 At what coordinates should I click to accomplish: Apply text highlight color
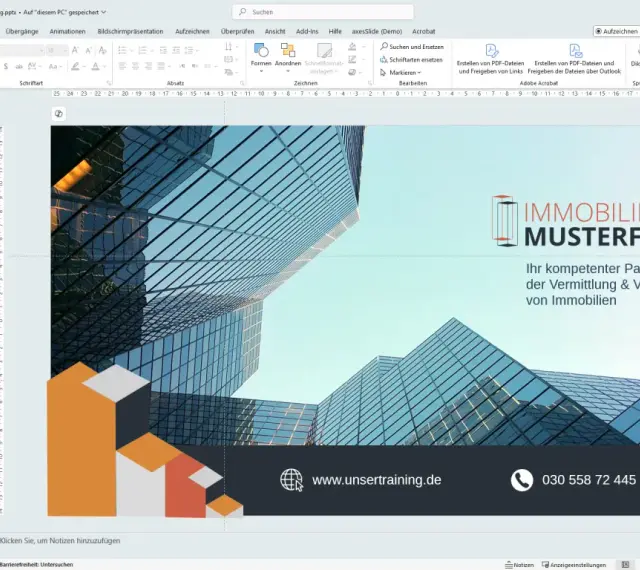[75, 66]
